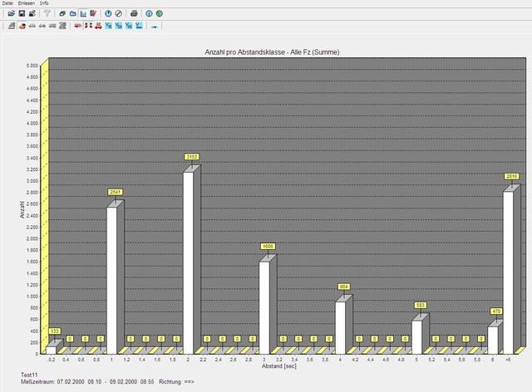
Task: Click the V85 speed icon
Action: (129, 26)
